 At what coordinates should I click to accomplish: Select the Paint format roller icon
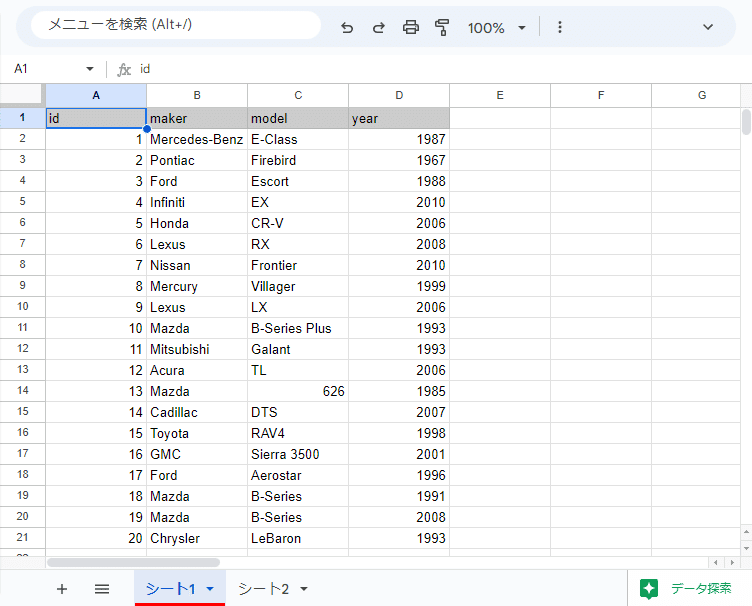point(442,28)
